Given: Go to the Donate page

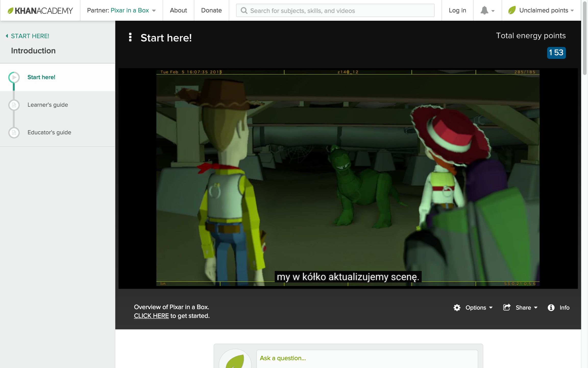Looking at the screenshot, I should [211, 10].
